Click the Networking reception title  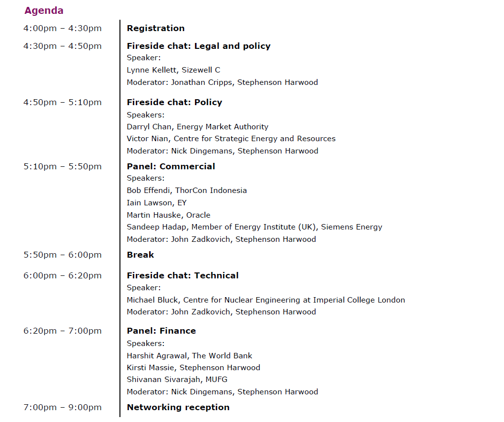[x=178, y=407]
